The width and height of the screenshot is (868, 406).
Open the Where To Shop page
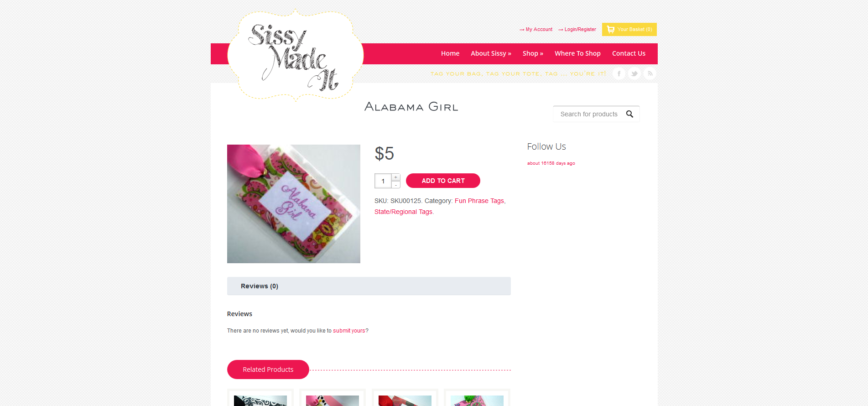[x=577, y=53]
